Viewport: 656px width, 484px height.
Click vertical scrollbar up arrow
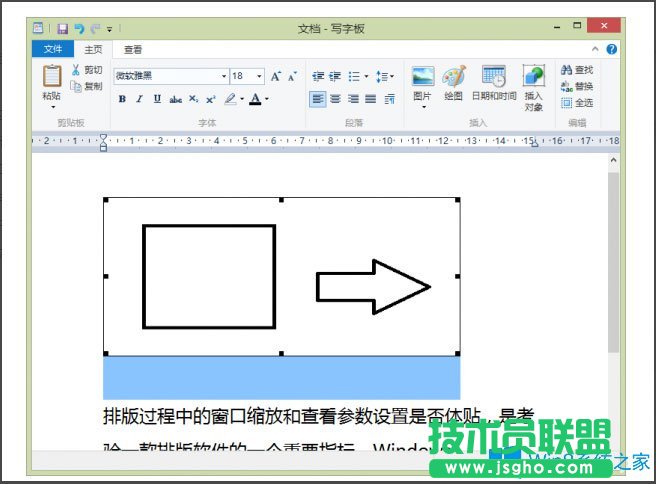pos(613,160)
